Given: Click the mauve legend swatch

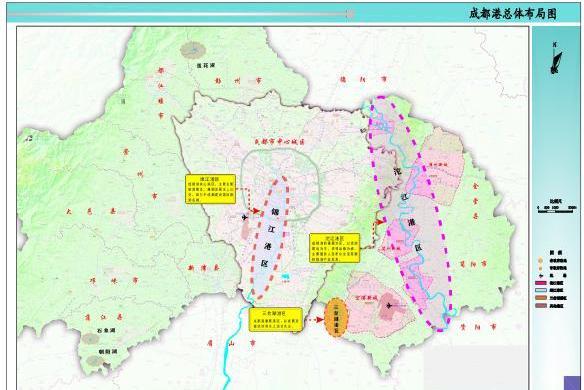Looking at the screenshot, I should click(x=541, y=306).
